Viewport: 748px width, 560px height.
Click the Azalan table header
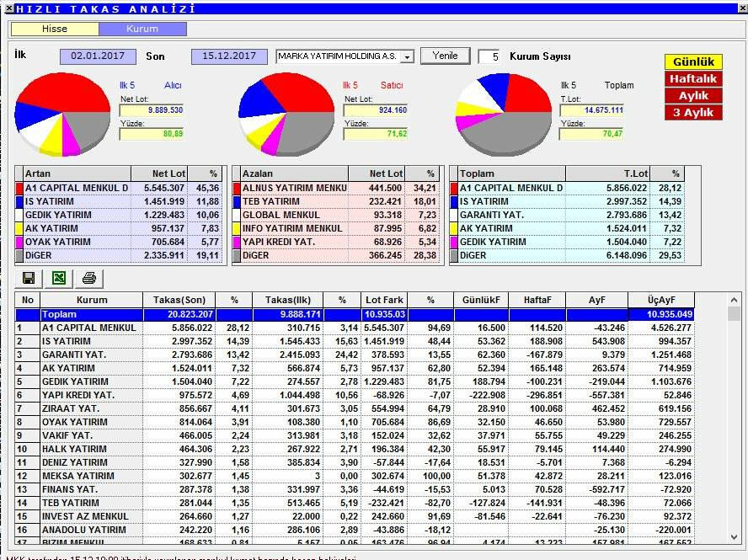coord(295,173)
